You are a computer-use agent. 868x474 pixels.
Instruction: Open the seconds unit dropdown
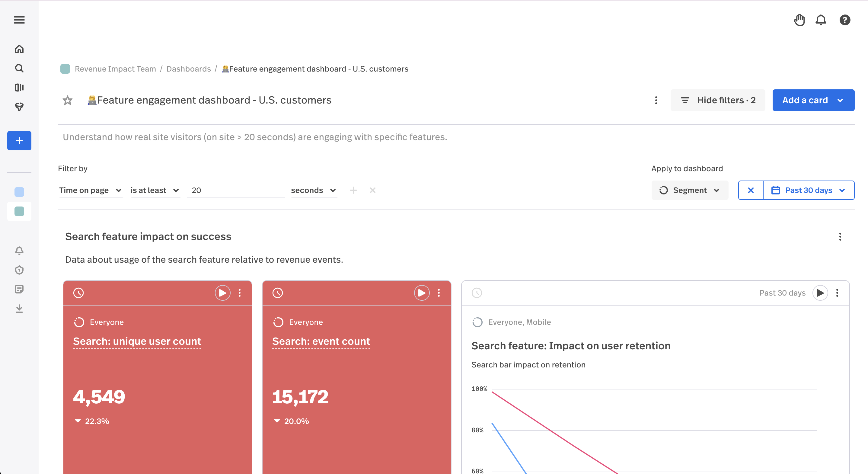coord(313,190)
